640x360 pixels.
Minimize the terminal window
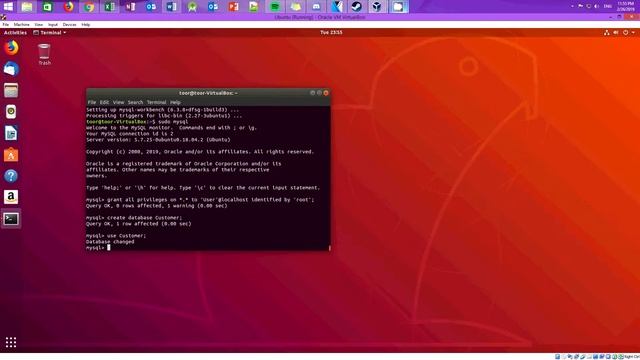312,93
